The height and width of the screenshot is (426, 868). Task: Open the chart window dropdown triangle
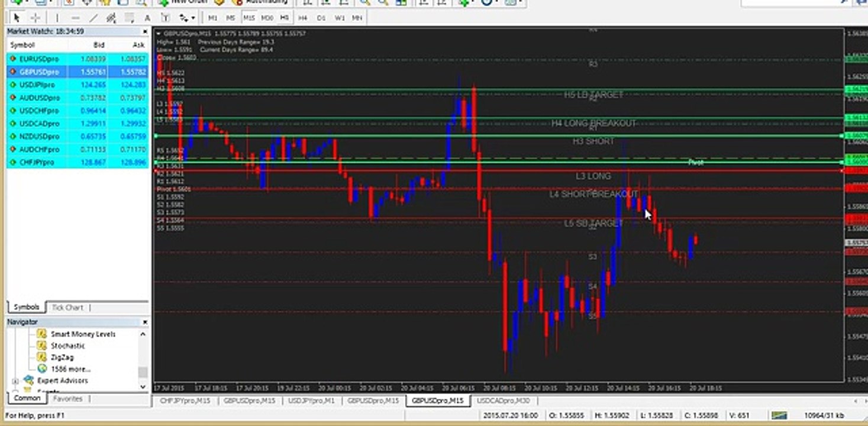click(159, 34)
